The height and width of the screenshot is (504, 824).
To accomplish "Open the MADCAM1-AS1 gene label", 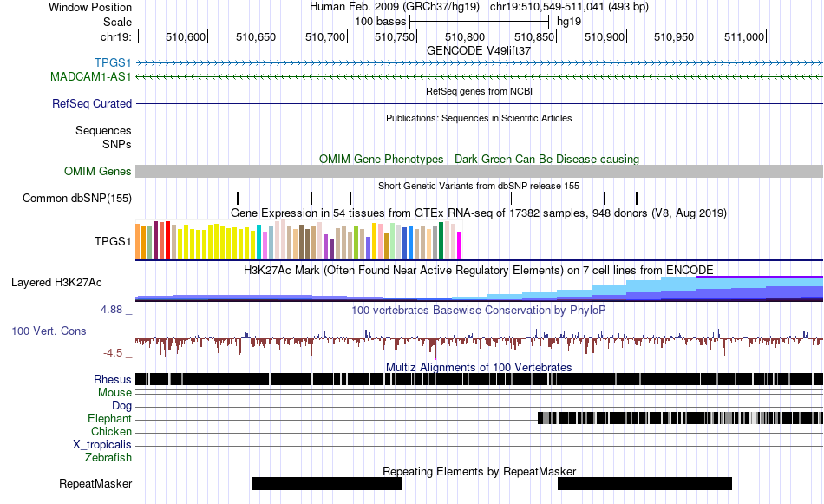I will click(x=91, y=76).
